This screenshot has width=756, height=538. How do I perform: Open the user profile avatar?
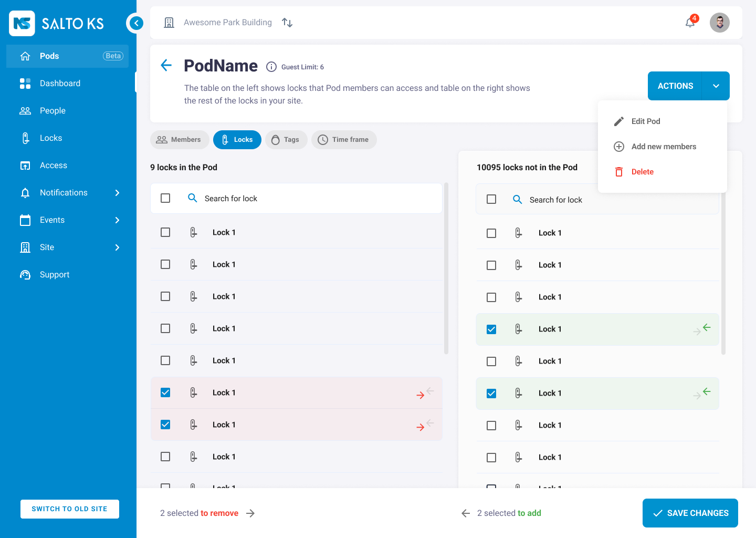[719, 23]
